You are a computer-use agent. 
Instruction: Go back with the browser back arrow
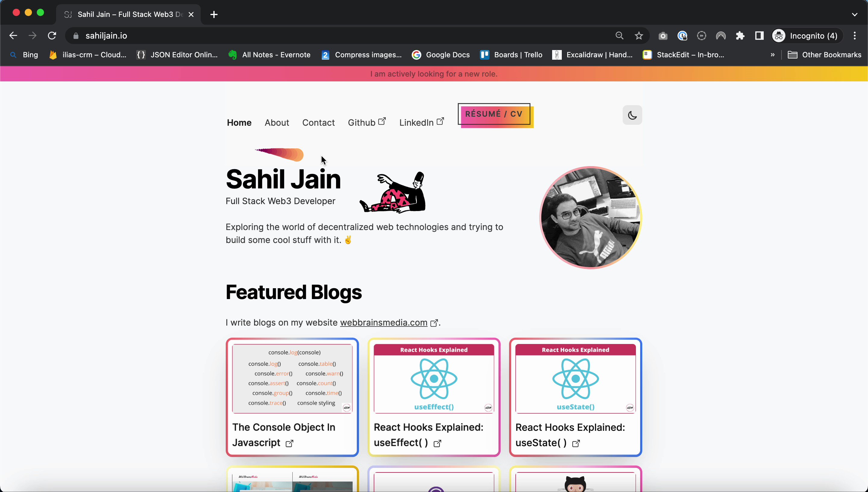[13, 36]
